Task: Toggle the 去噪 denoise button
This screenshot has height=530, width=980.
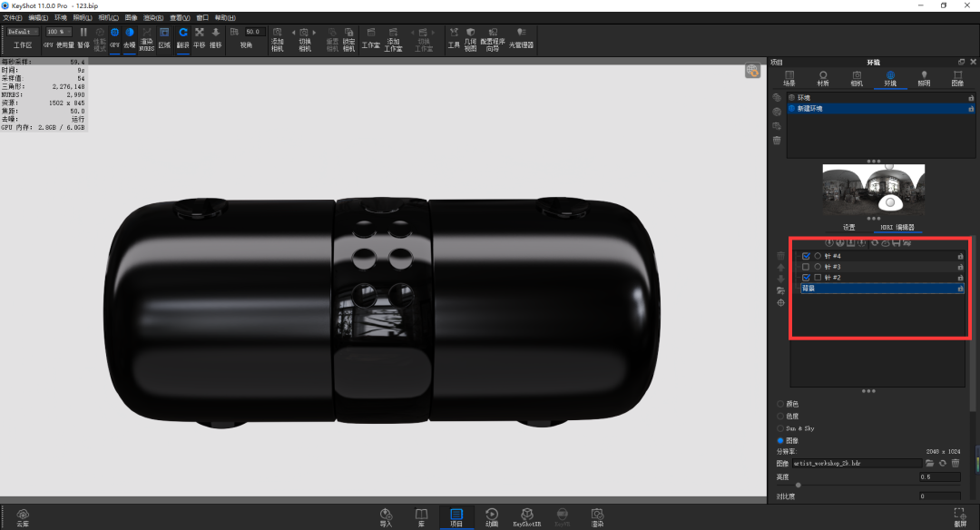Action: point(130,38)
